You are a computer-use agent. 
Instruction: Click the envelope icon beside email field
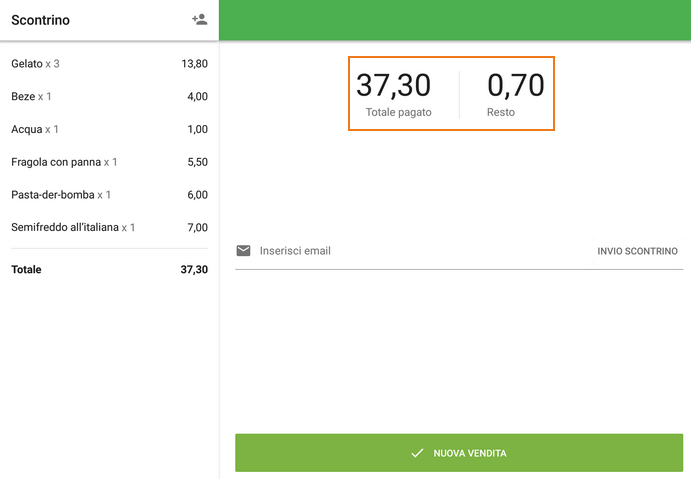click(x=243, y=251)
